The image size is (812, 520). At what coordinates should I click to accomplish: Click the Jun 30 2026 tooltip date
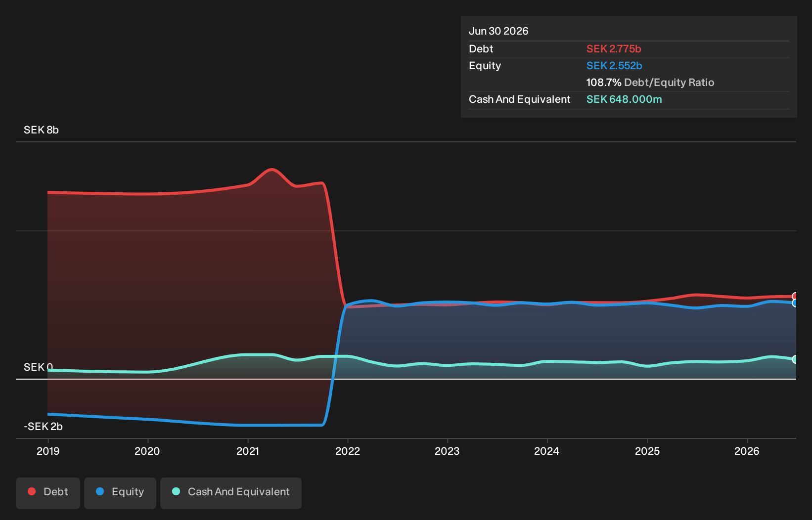tap(498, 31)
